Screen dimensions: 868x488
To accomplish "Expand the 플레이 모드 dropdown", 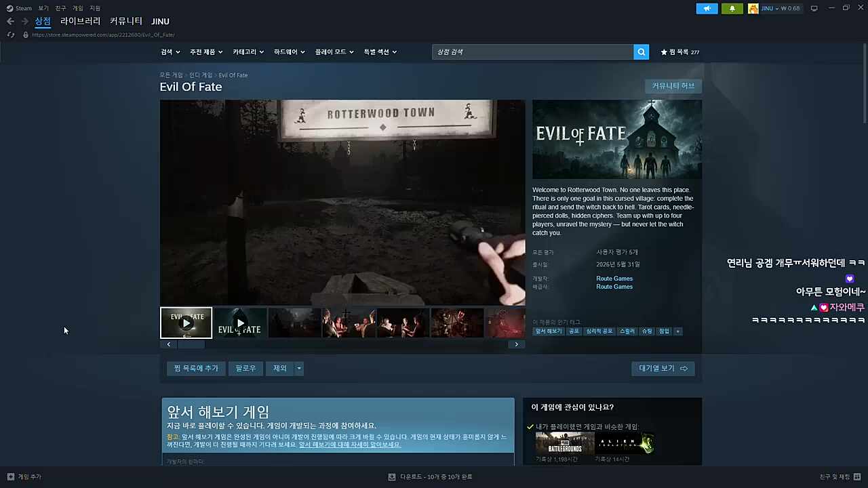I will click(334, 52).
